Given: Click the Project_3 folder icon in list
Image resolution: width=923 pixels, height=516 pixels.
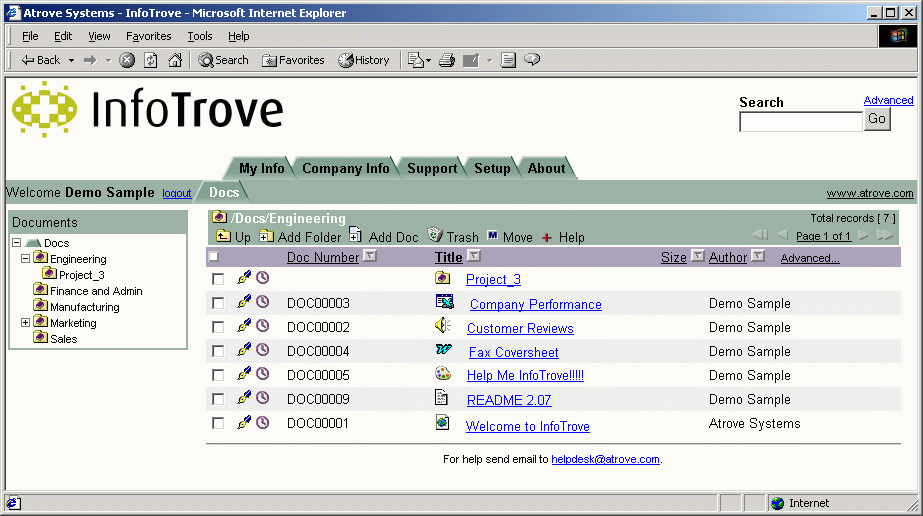Looking at the screenshot, I should (x=443, y=277).
